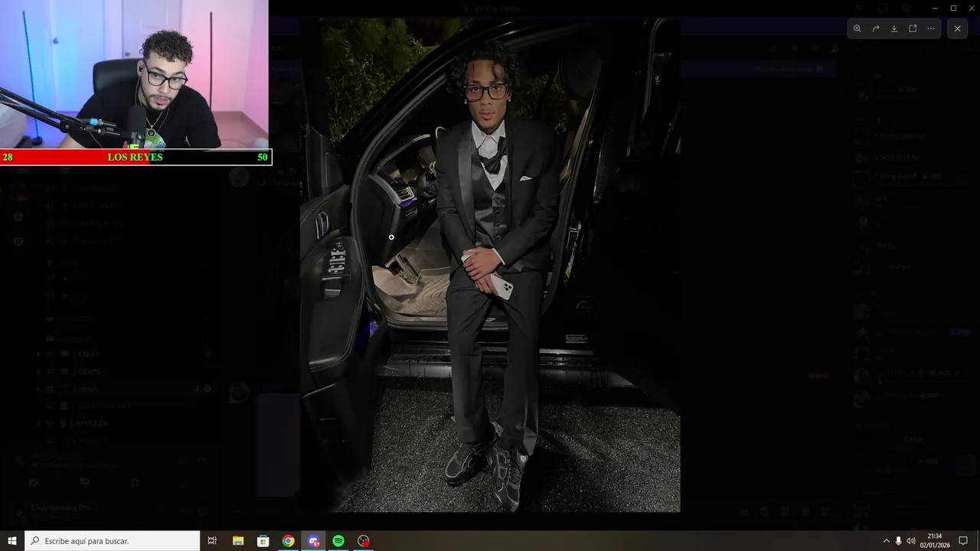980x551 pixels.
Task: Open OBS Studio from the taskbar
Action: tap(364, 541)
